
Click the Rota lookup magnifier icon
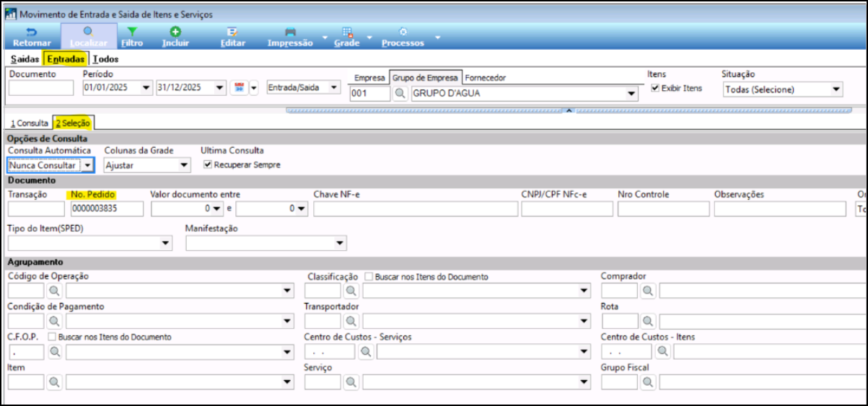(648, 321)
